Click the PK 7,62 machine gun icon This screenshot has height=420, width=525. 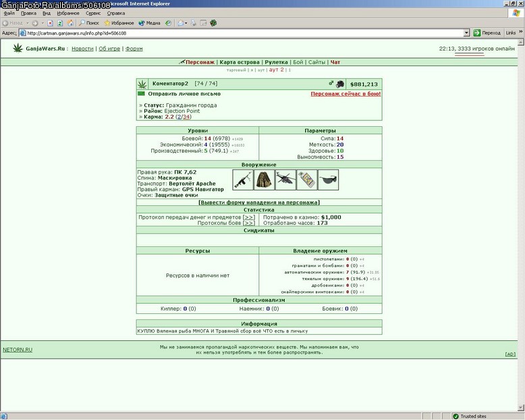pyautogui.click(x=243, y=180)
